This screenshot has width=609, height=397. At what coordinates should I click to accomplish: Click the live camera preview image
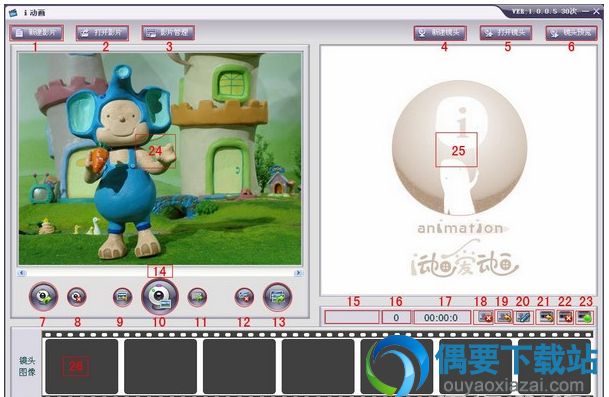pyautogui.click(x=160, y=159)
